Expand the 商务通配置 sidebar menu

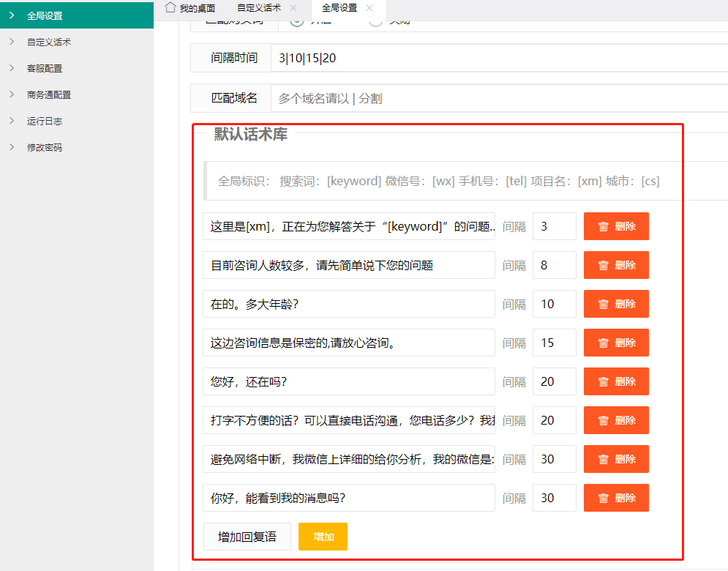point(49,95)
